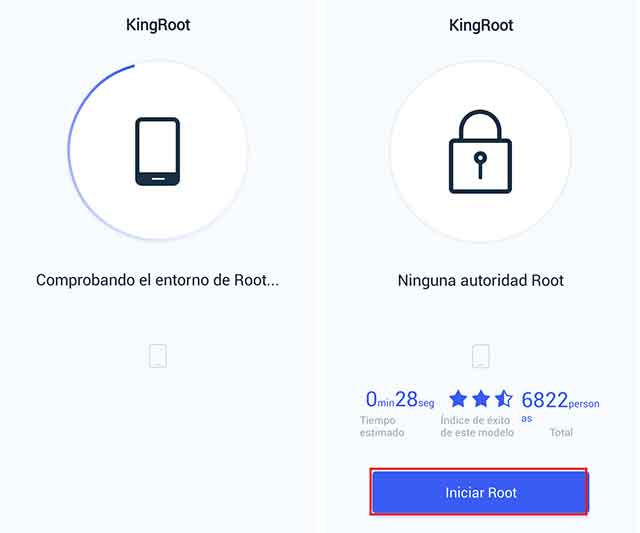Click the 'person' unit text beside 6822
Image resolution: width=640 pixels, height=533 pixels.
(584, 404)
